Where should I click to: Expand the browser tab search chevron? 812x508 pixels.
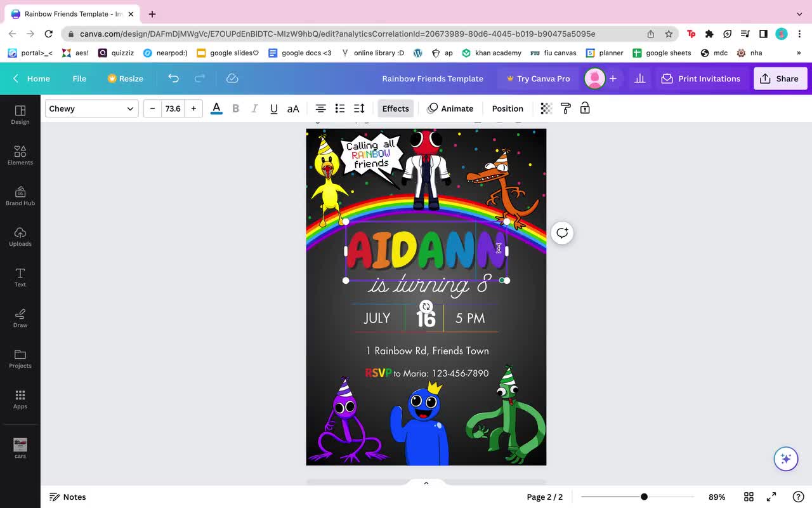799,14
